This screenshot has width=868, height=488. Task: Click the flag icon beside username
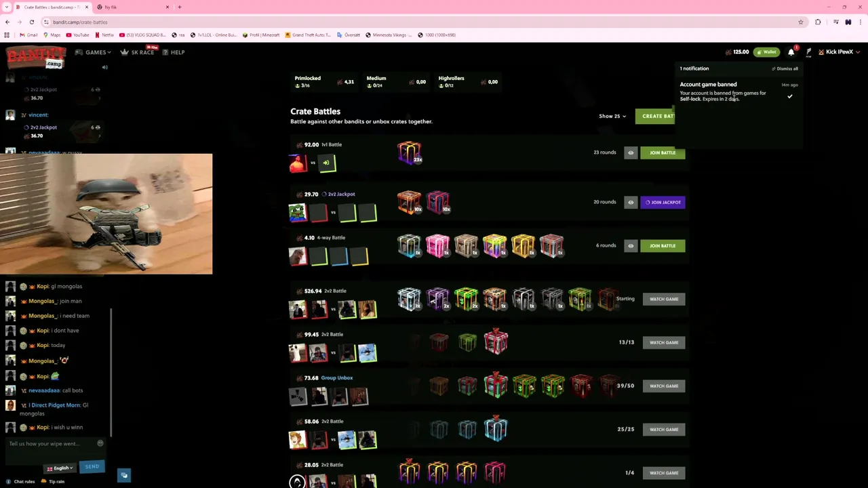coord(808,52)
